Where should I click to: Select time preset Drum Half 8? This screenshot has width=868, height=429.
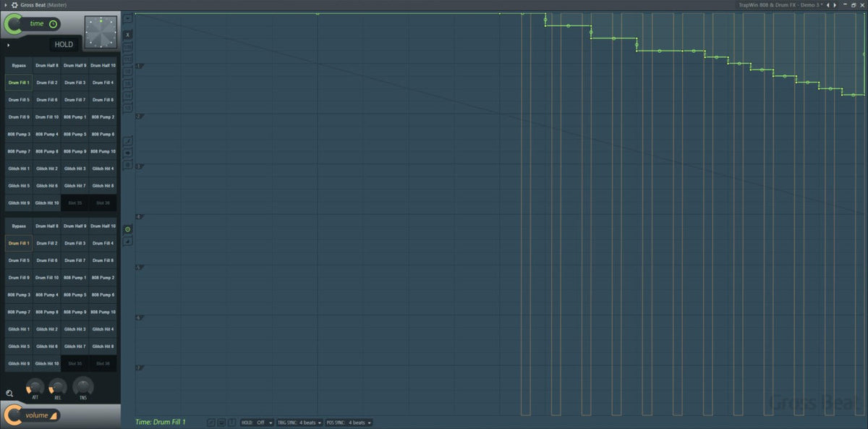tap(47, 65)
